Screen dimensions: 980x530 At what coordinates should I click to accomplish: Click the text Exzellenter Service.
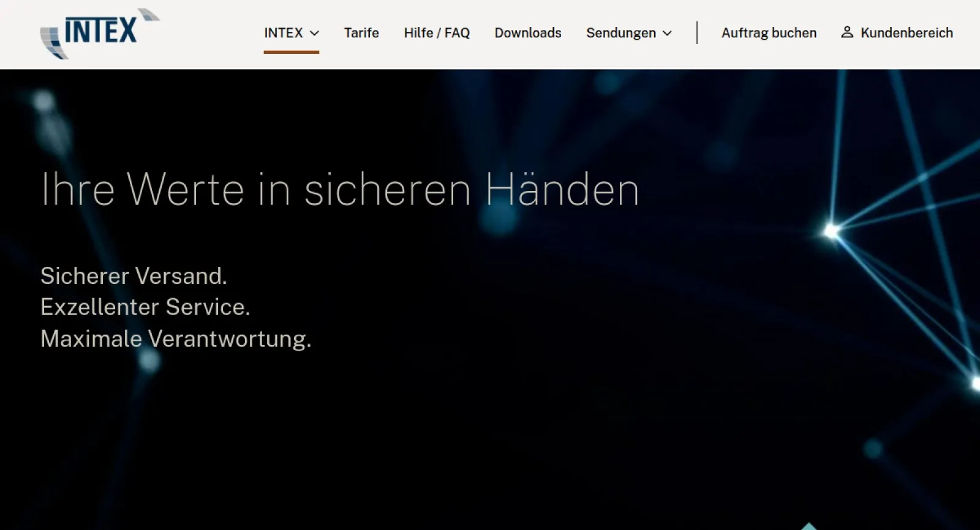[x=145, y=307]
